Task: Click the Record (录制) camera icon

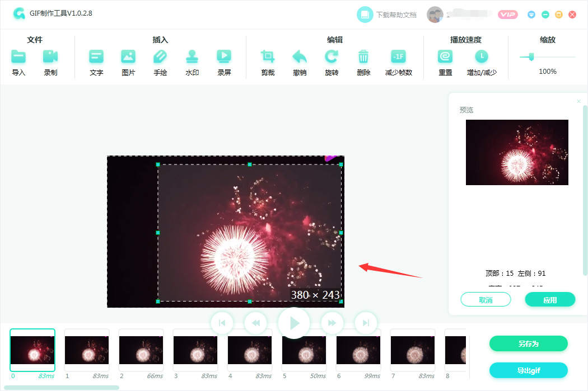Action: [50, 56]
